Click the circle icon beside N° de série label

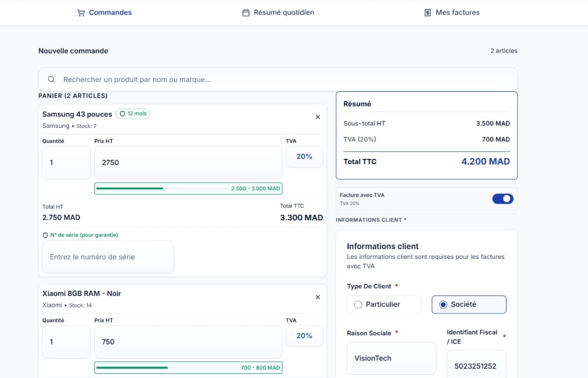(x=45, y=234)
